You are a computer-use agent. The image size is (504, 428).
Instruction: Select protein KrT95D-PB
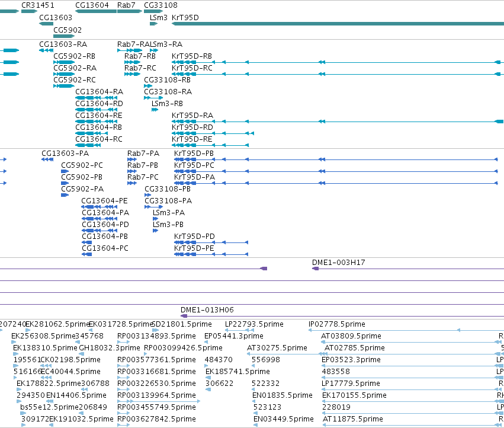194,154
